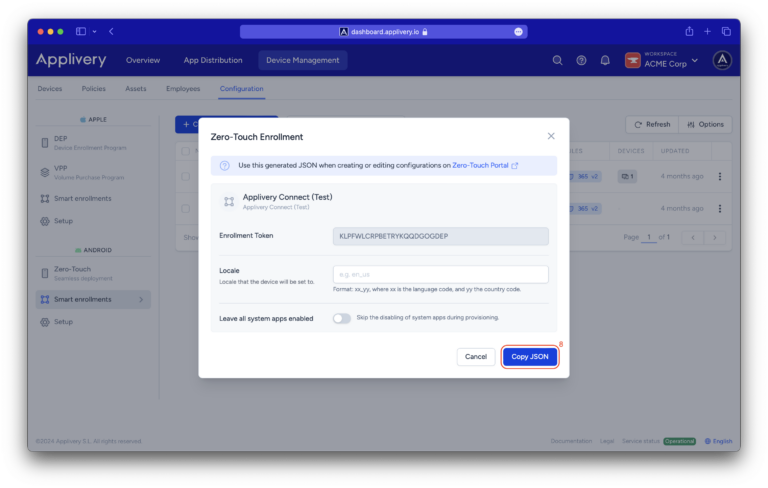Show the browser tab overview icon
This screenshot has width=768, height=488.
coord(726,31)
